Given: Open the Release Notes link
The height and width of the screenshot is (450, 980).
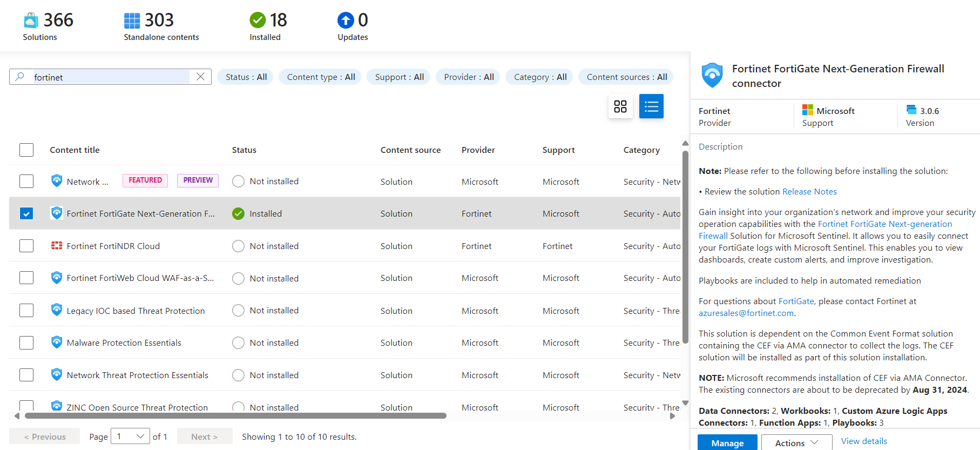Looking at the screenshot, I should (x=809, y=191).
